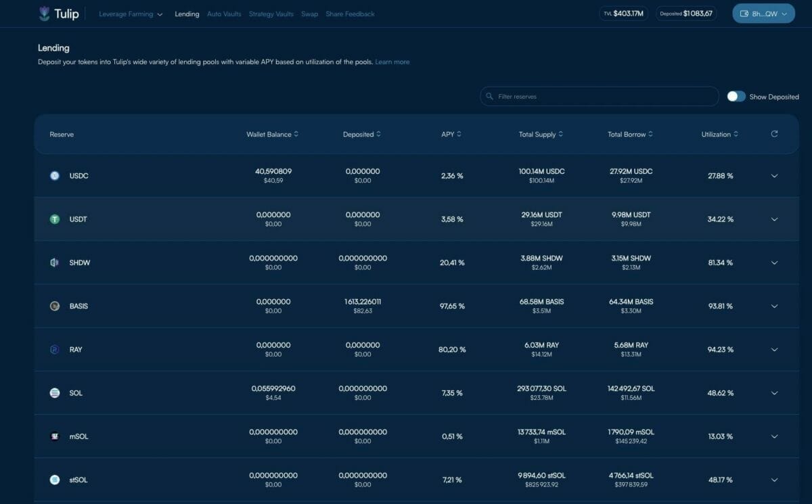
Task: Click the USDC token icon
Action: pos(55,176)
